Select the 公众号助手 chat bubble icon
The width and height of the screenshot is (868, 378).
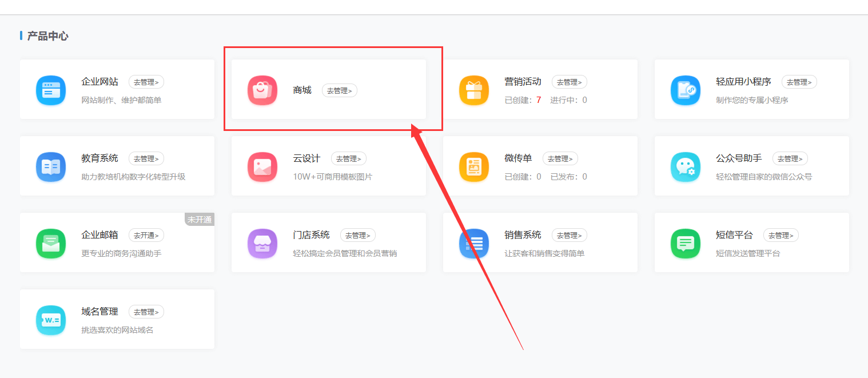(686, 167)
